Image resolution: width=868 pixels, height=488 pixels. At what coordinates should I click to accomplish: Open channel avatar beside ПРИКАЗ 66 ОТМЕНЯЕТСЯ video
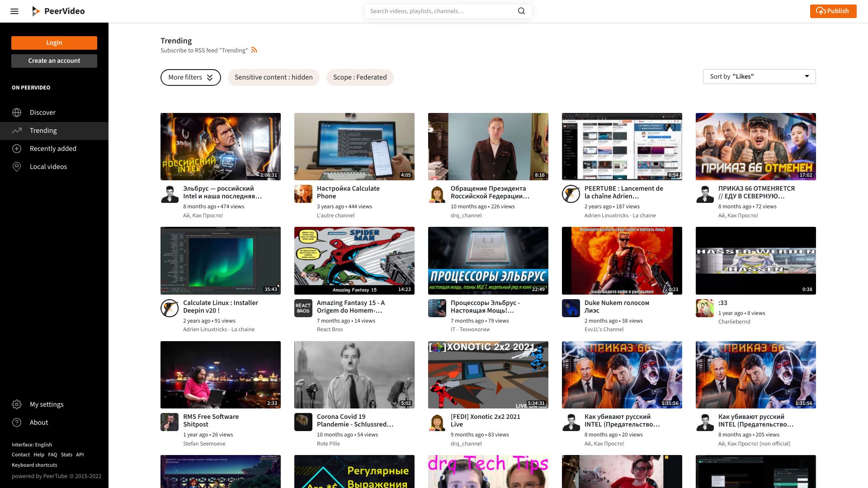pyautogui.click(x=705, y=194)
